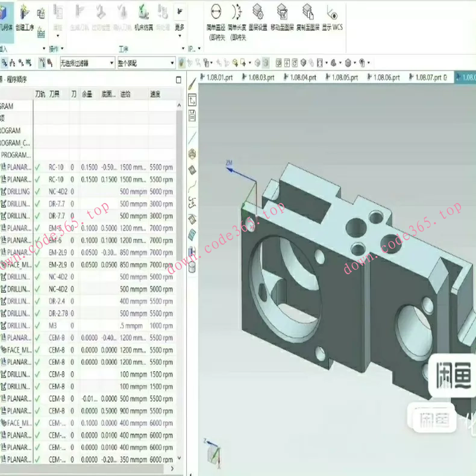Click the diagonal line tool in vertical toolbar
This screenshot has height=476, width=476.
pos(192,138)
